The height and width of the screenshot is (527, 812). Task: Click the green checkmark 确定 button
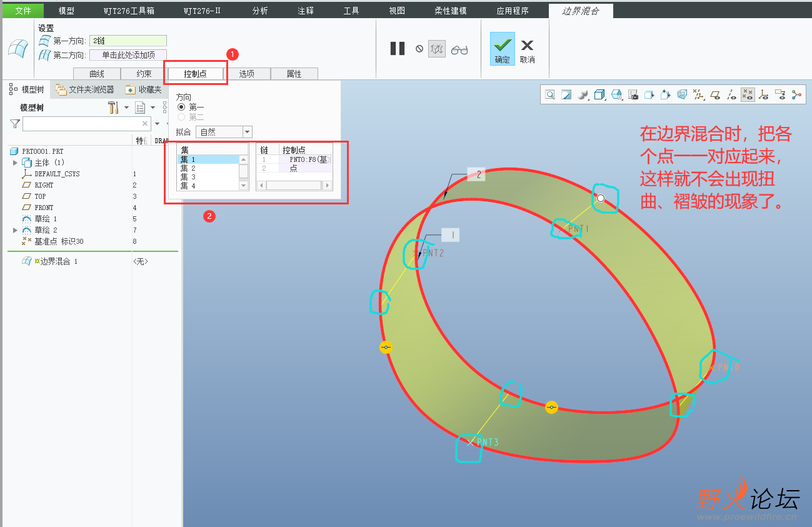[x=502, y=49]
